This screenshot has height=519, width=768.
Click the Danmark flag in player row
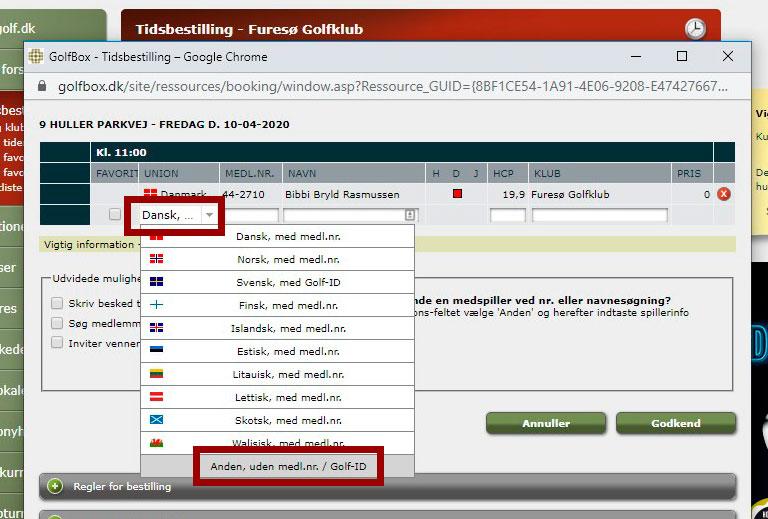tap(150, 192)
